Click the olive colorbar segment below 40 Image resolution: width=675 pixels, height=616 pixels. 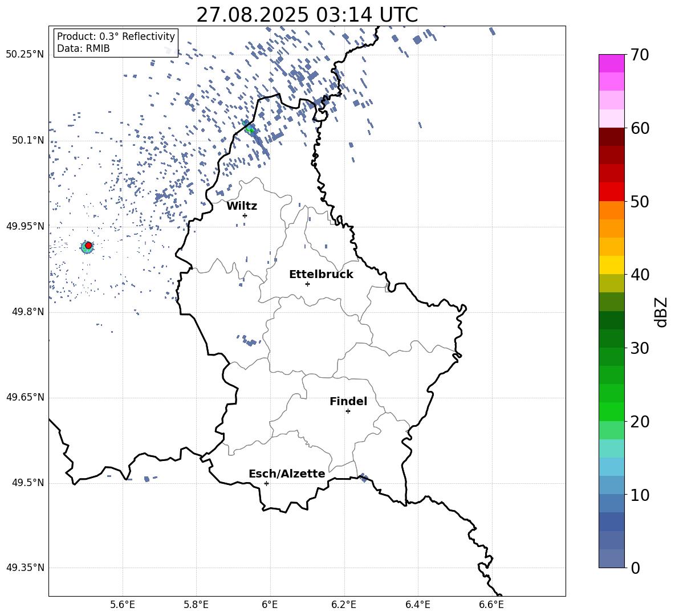pyautogui.click(x=611, y=283)
